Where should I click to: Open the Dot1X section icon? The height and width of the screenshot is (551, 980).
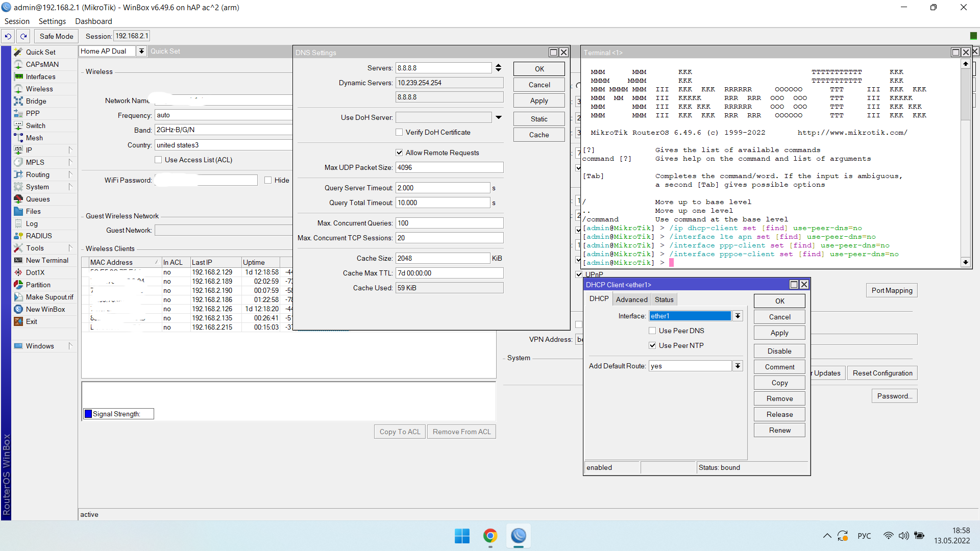point(18,272)
